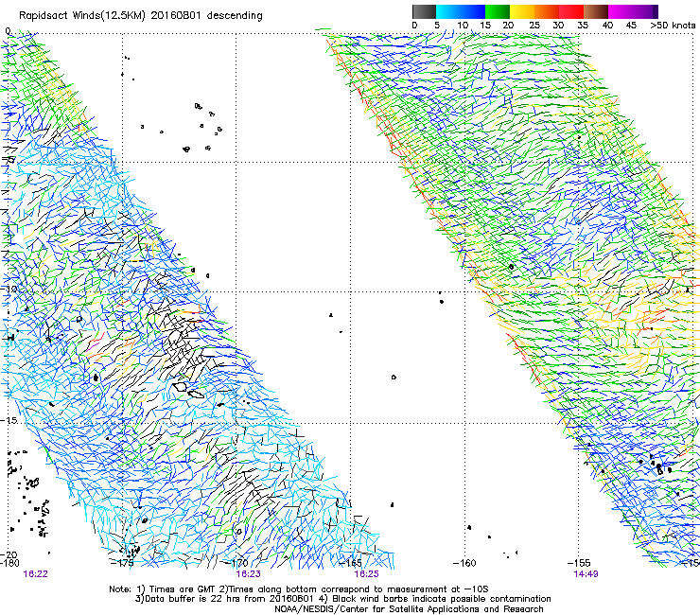The width and height of the screenshot is (700, 615).
Task: Click the NOAA/NESDIS Center for Satellite Applications credit
Action: 409,609
